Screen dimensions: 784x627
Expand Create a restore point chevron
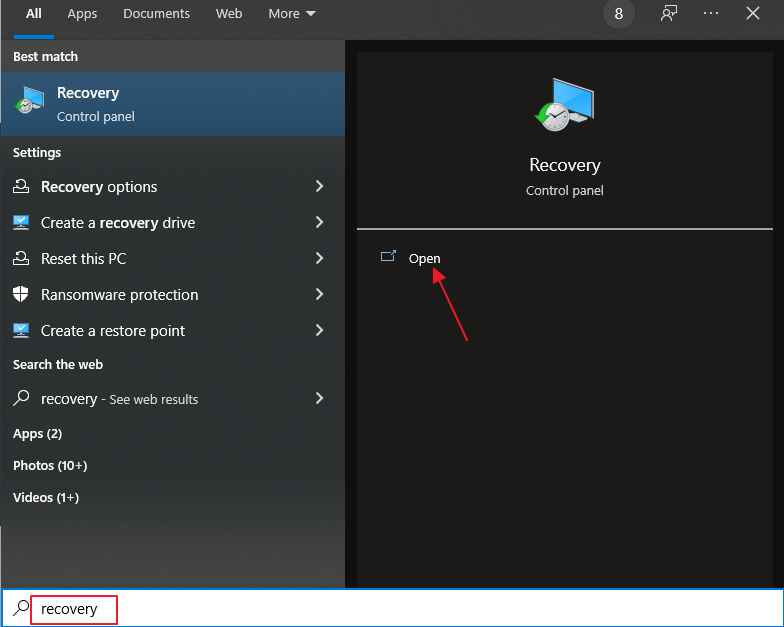(319, 330)
